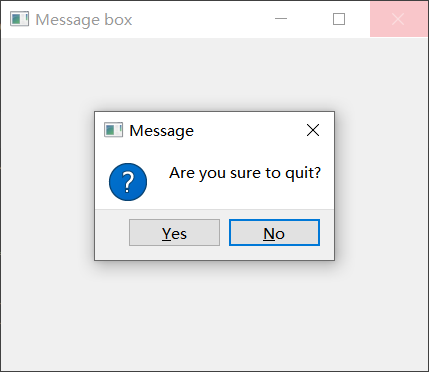Click the gray window area below the dialog
Screen dimensions: 429x372
point(214,315)
